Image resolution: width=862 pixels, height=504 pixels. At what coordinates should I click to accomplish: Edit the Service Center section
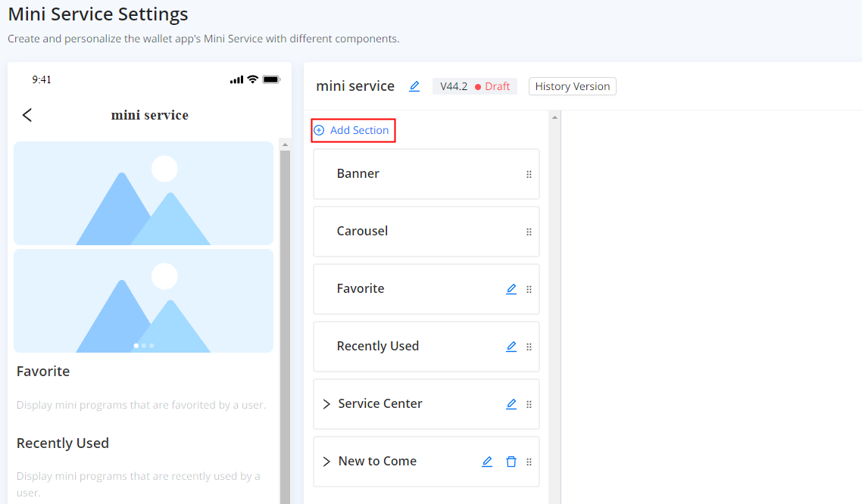(511, 404)
